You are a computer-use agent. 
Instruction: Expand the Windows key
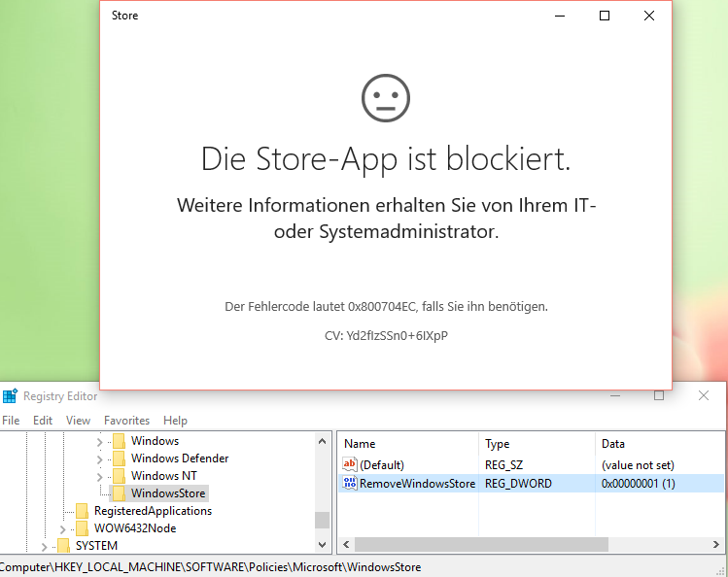coord(99,442)
